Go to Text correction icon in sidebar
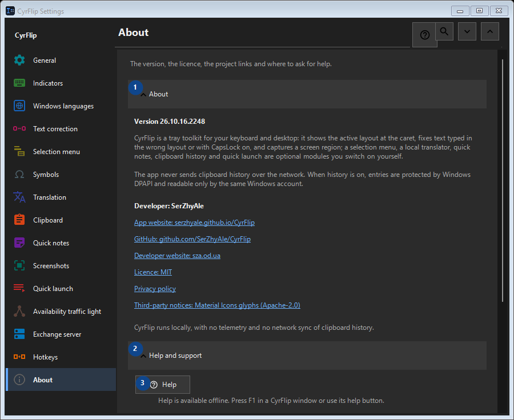This screenshot has width=514, height=420. (19, 129)
